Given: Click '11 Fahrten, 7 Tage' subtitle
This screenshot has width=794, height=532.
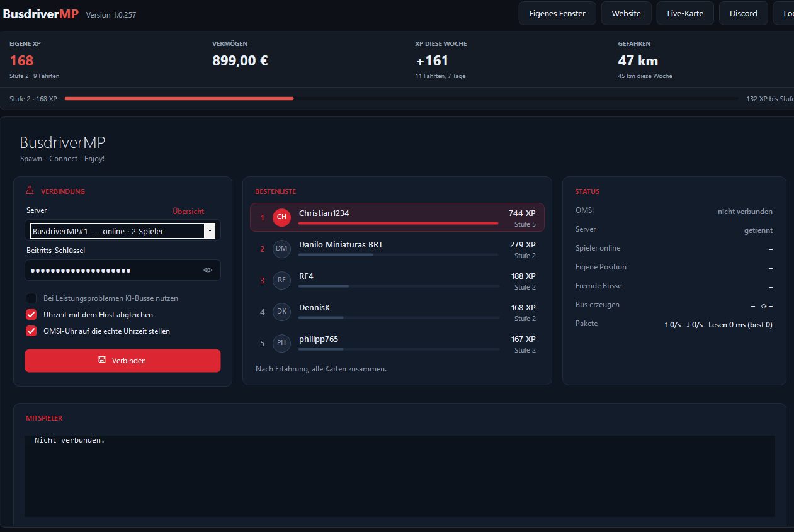Looking at the screenshot, I should click(x=440, y=76).
